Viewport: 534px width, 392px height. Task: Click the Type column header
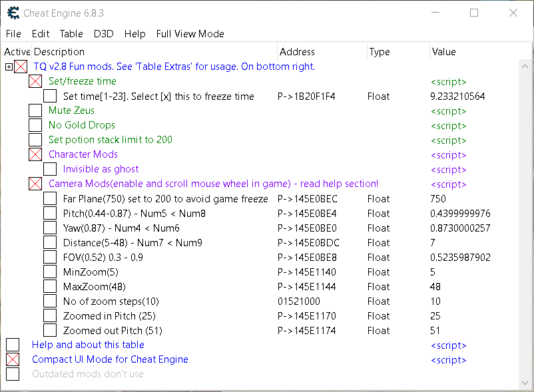[x=398, y=52]
